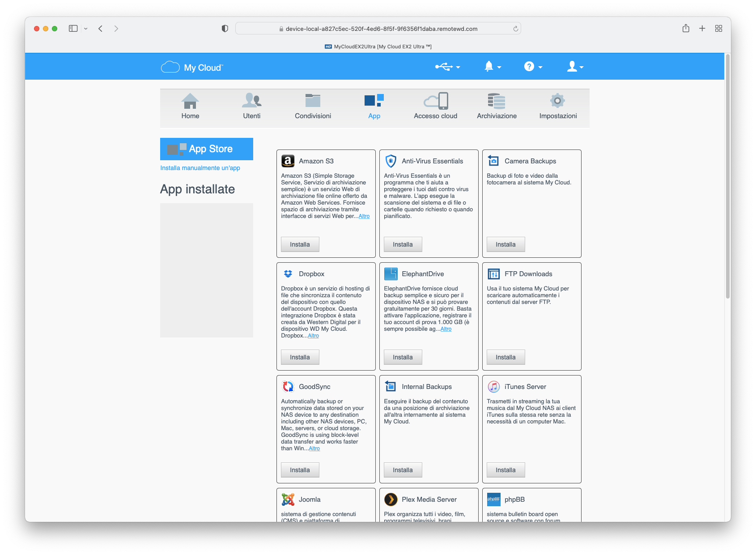Click the phpBB app title
The image size is (756, 555).
tap(514, 499)
